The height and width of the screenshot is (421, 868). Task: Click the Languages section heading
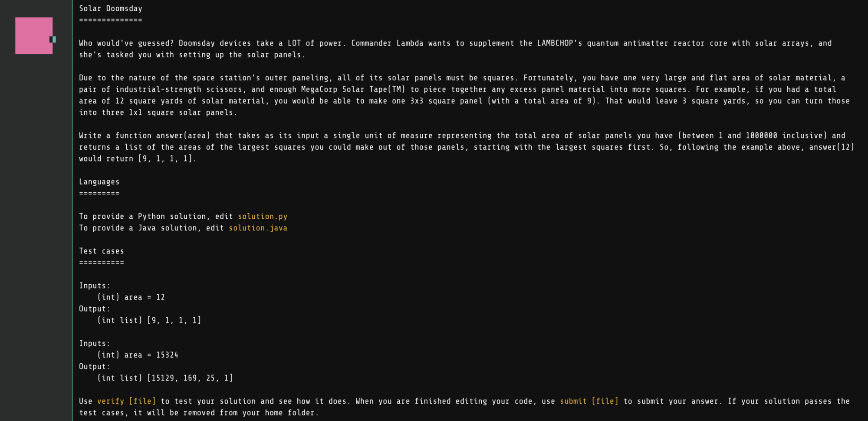click(x=99, y=182)
